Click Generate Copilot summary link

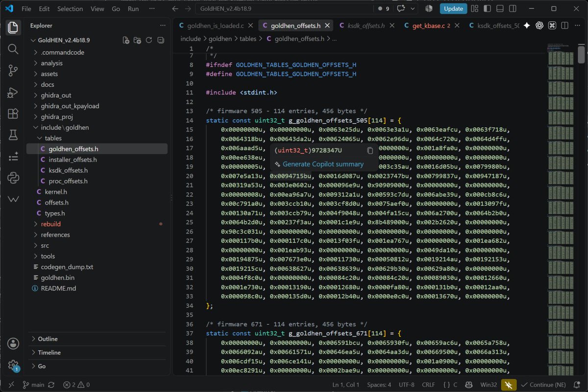[x=323, y=164]
